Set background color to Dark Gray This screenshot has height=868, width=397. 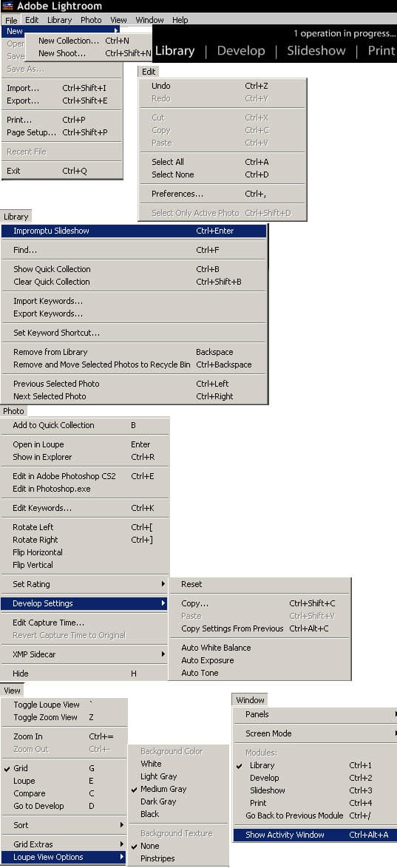pyautogui.click(x=178, y=801)
